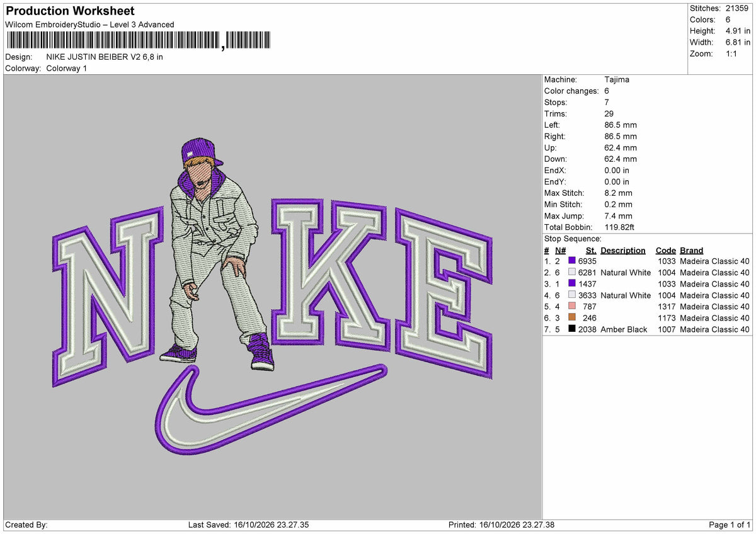This screenshot has width=756, height=534.
Task: Select the Zoom value "1:1"
Action: click(732, 54)
